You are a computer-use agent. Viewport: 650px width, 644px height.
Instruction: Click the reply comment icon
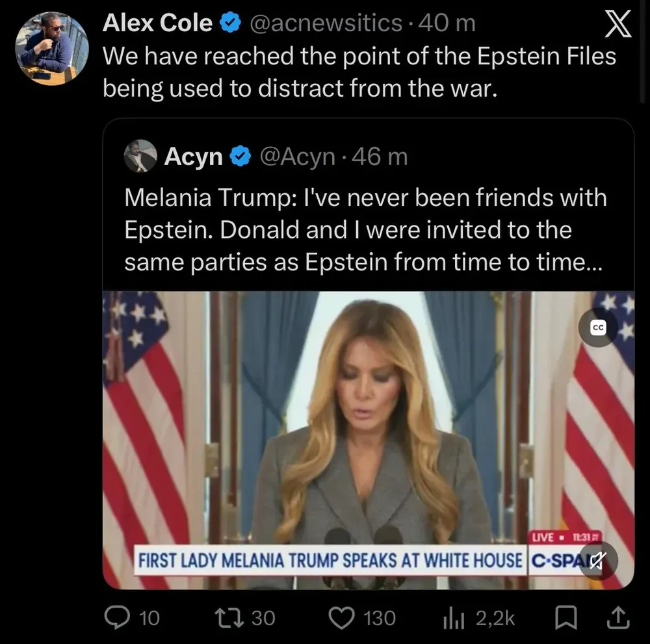[x=117, y=617]
